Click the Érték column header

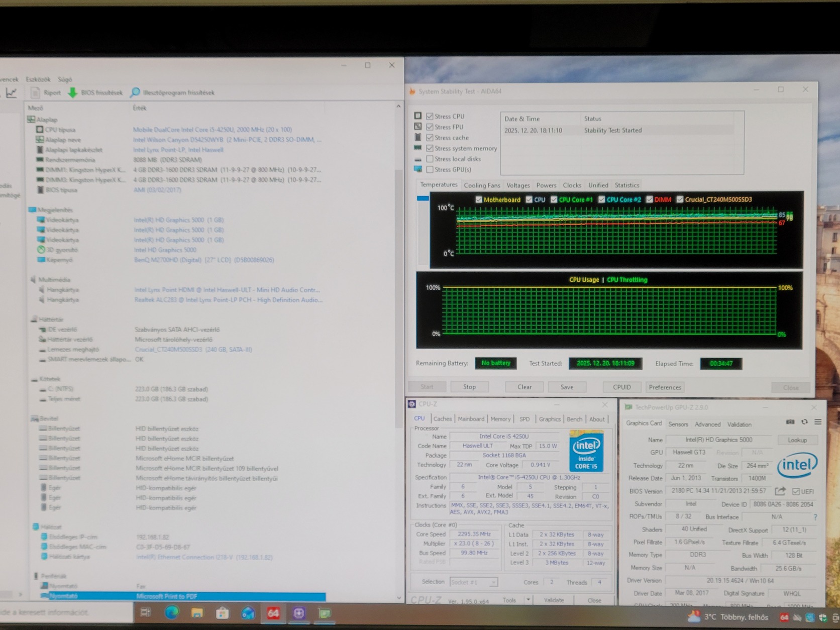pos(139,108)
